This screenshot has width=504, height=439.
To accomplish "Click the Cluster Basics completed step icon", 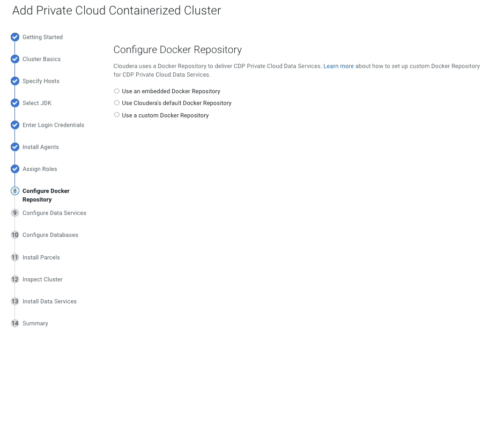I will 15,59.
